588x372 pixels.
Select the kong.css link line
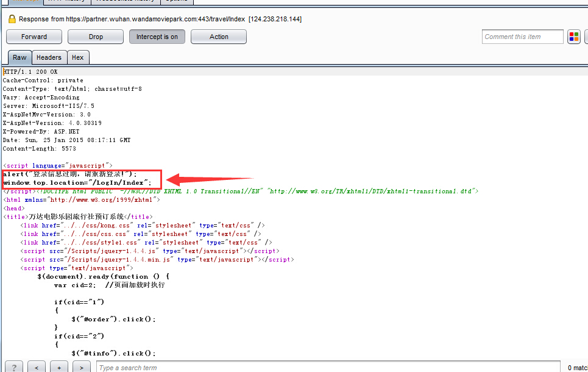[x=143, y=226]
